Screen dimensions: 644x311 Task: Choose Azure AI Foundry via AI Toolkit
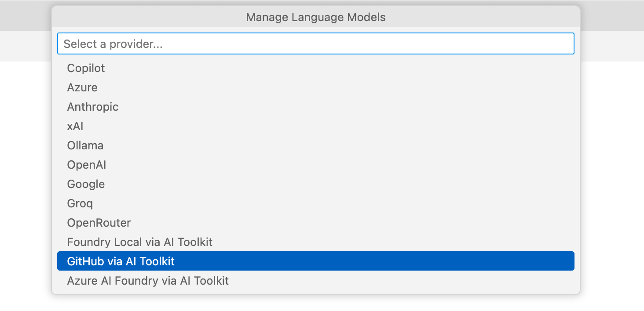[148, 281]
